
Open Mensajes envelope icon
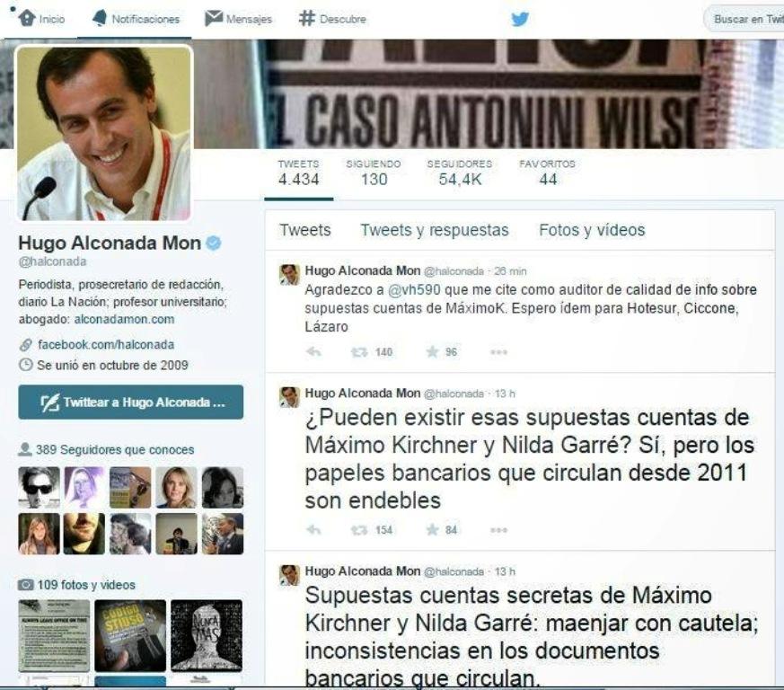[x=214, y=18]
